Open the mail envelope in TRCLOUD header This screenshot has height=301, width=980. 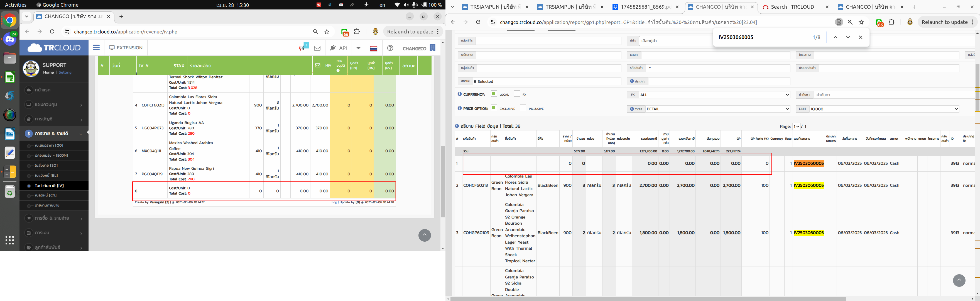coord(317,48)
